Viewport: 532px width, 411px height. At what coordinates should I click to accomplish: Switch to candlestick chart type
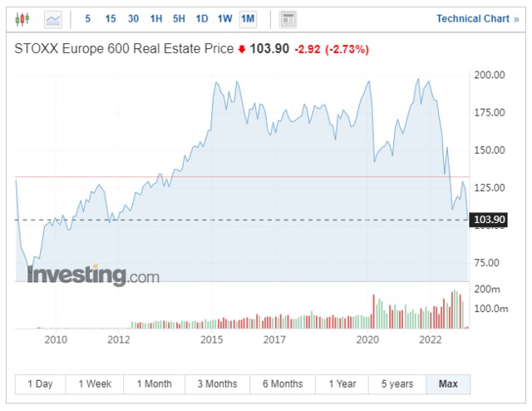click(23, 18)
